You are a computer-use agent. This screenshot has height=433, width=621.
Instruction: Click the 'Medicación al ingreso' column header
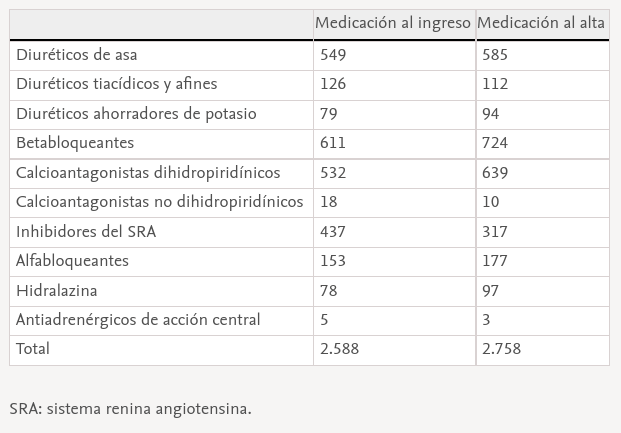click(x=393, y=23)
